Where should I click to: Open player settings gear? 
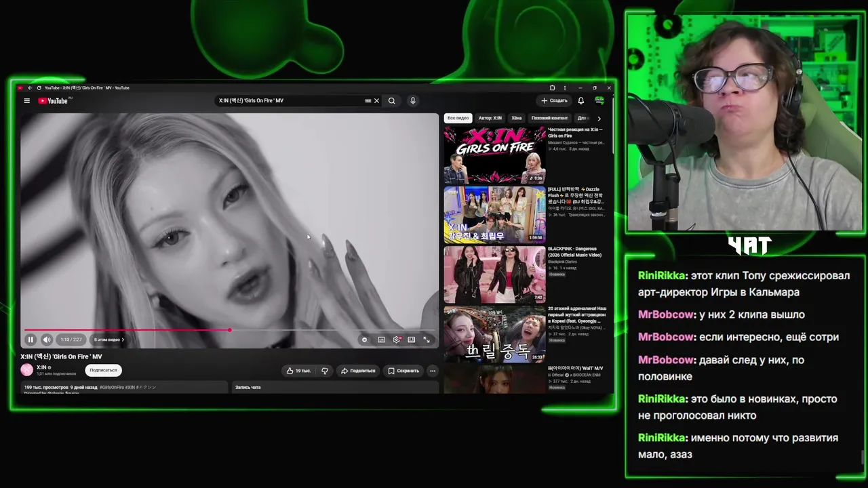397,340
